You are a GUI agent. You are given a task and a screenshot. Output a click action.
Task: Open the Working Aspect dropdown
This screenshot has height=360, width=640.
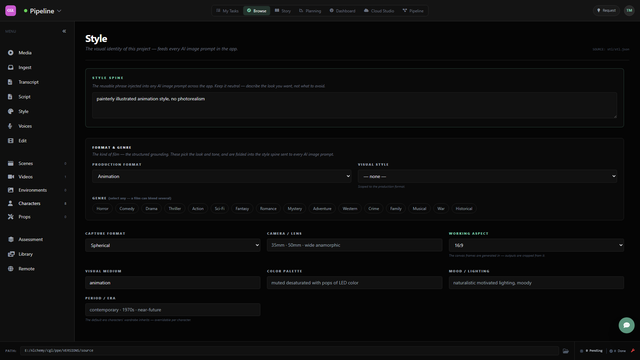point(536,245)
